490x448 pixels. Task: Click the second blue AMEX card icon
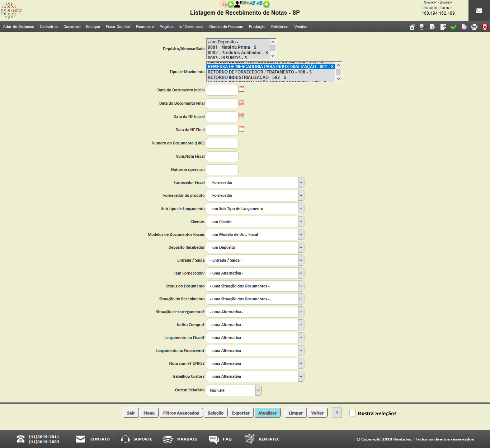pyautogui.click(x=259, y=3)
